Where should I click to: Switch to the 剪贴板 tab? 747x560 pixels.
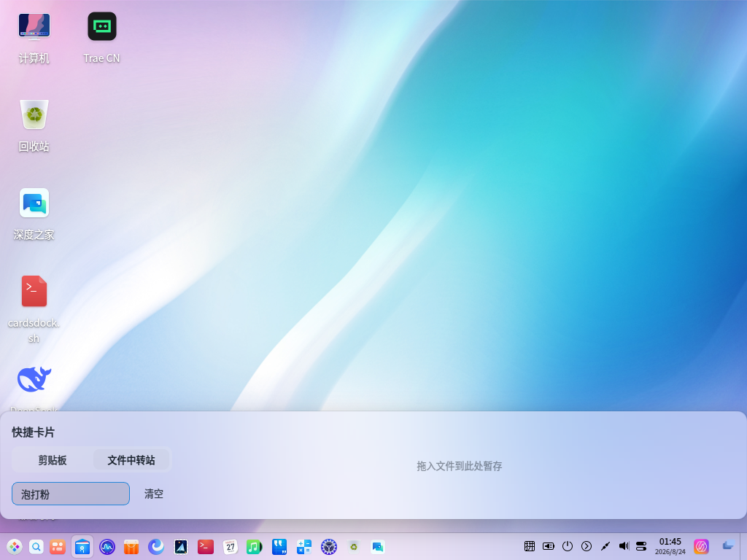tap(53, 460)
